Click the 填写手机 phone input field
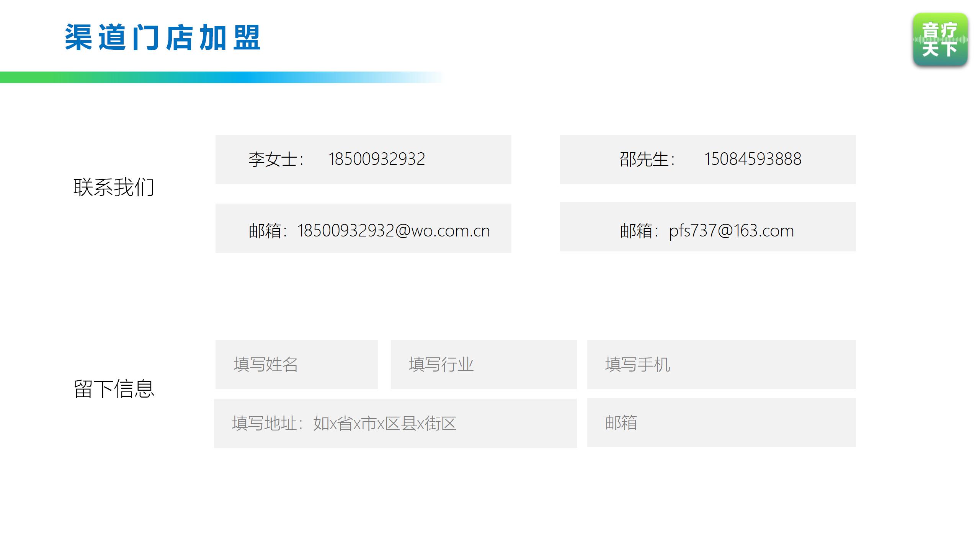 721,364
